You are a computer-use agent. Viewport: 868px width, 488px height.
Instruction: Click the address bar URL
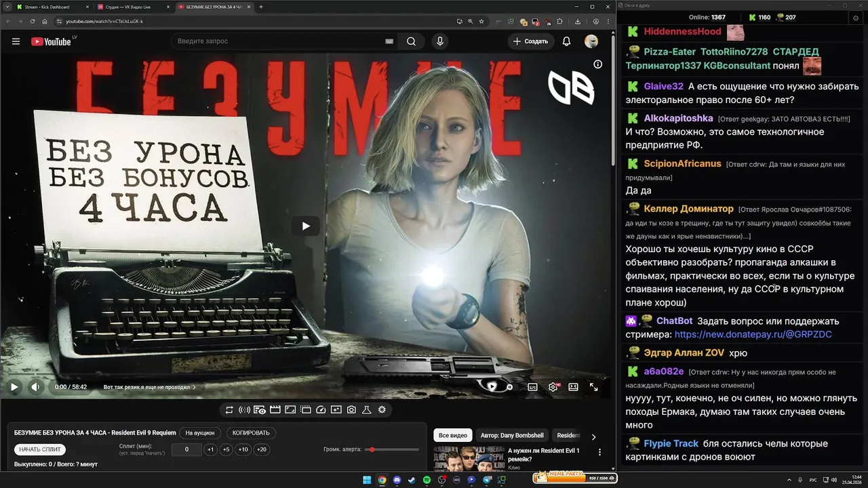coord(104,21)
